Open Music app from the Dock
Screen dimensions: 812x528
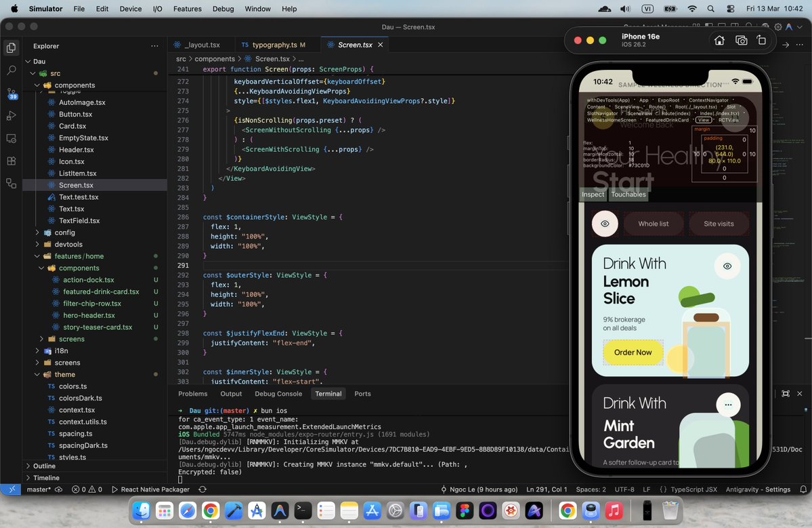(x=614, y=511)
